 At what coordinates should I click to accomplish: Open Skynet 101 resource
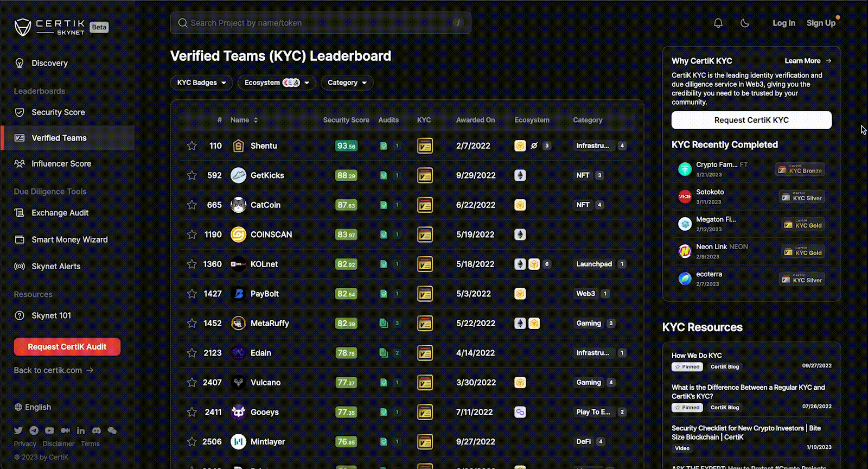(67, 315)
